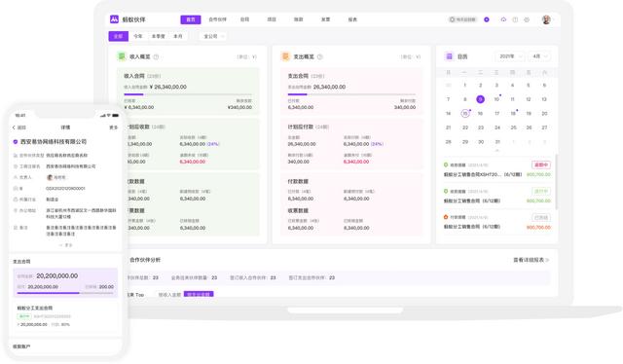This screenshot has height=364, width=623.
Task: Select date 10 in the calendar
Action: [x=496, y=99]
